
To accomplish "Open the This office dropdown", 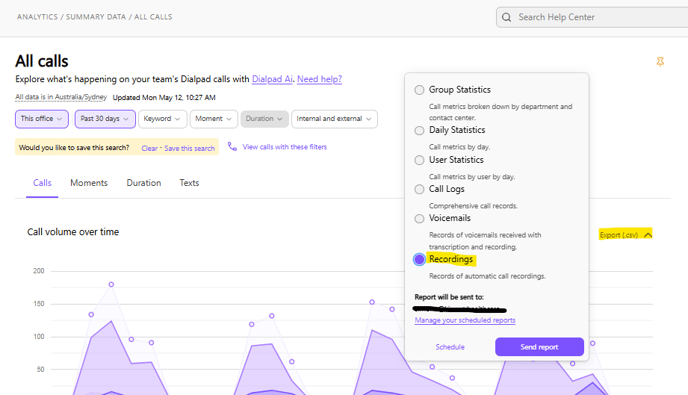I will [42, 119].
